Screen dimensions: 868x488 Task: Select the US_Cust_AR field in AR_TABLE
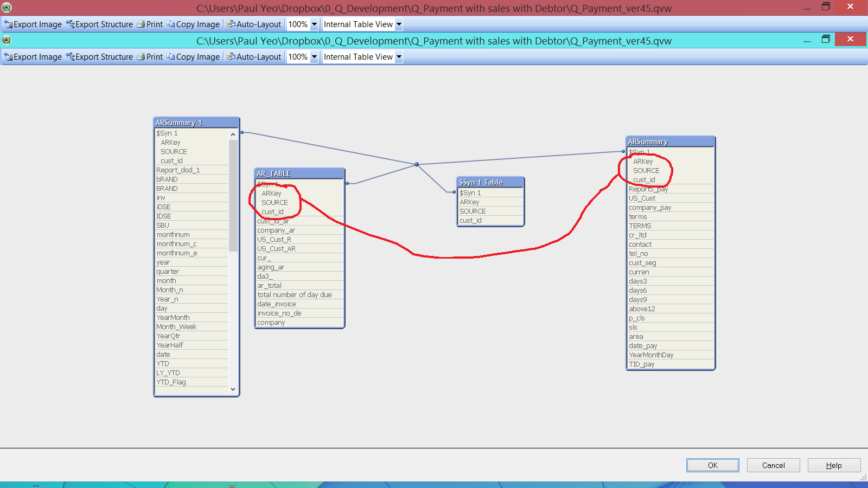tap(299, 248)
